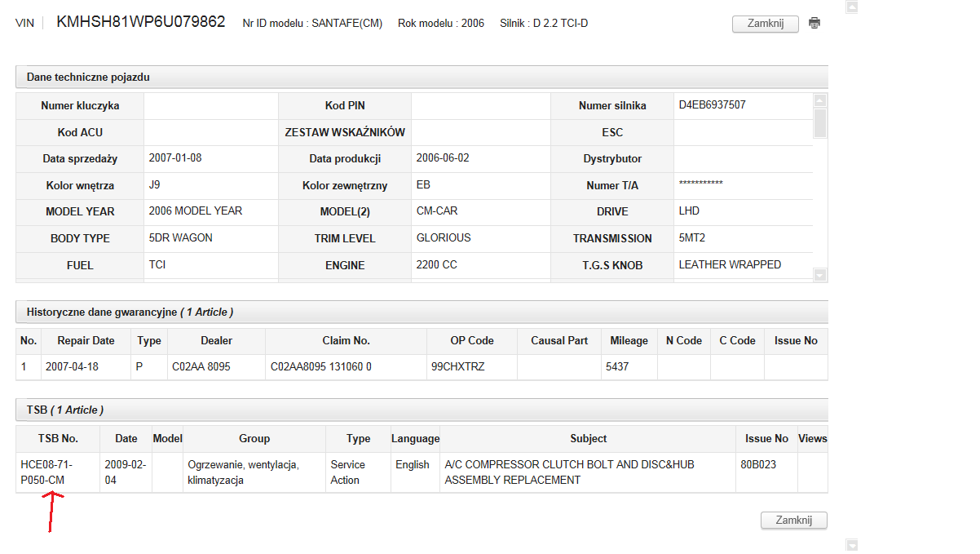
Task: Click the Dane techniczne pojazdu section header
Action: 422,77
